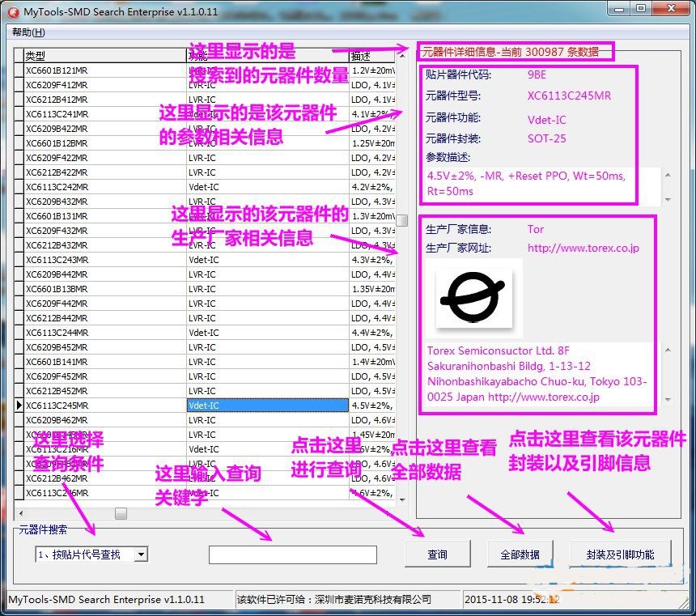
Task: Select row XC6113C241MR
Action: pyautogui.click(x=204, y=114)
